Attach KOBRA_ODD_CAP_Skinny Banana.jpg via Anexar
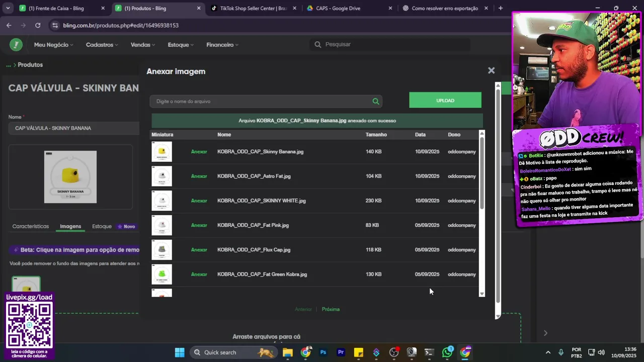 pos(199,152)
